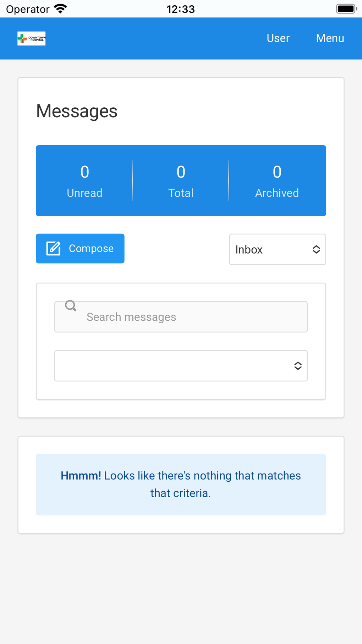Tap the Downtown Hospital logo
The width and height of the screenshot is (362, 644).
click(32, 38)
